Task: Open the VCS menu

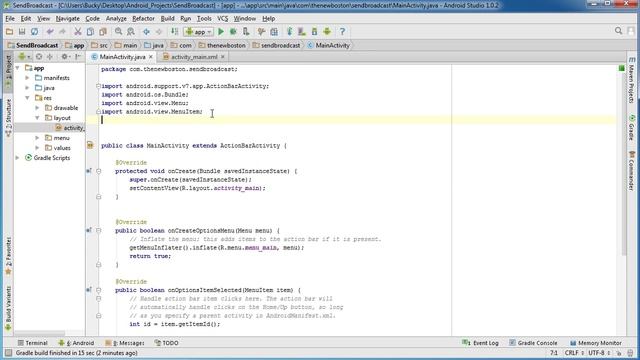Action: (x=222, y=18)
